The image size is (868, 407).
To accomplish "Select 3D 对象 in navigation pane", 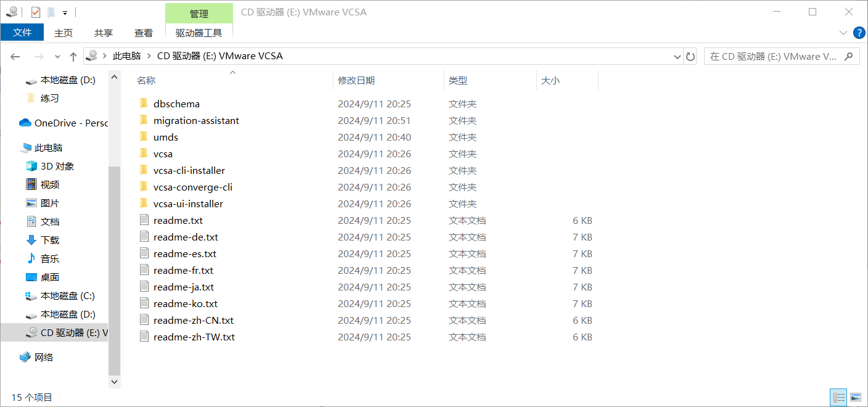I will pos(49,166).
